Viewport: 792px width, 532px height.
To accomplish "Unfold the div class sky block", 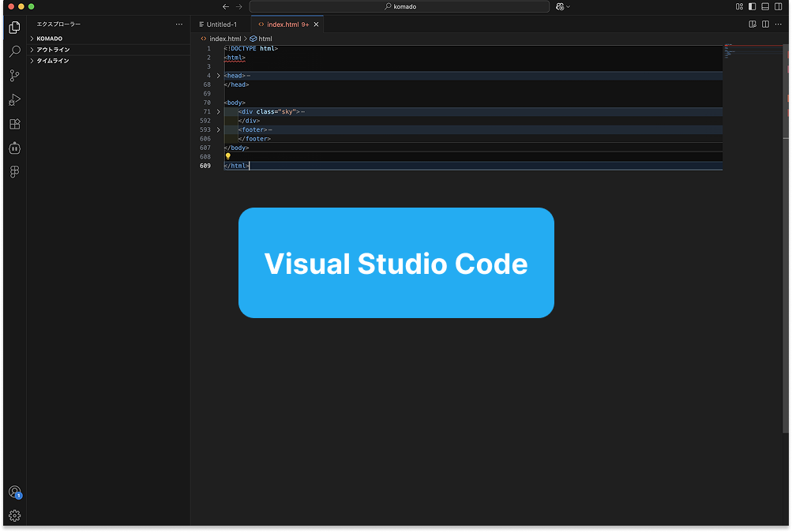I will click(x=218, y=111).
